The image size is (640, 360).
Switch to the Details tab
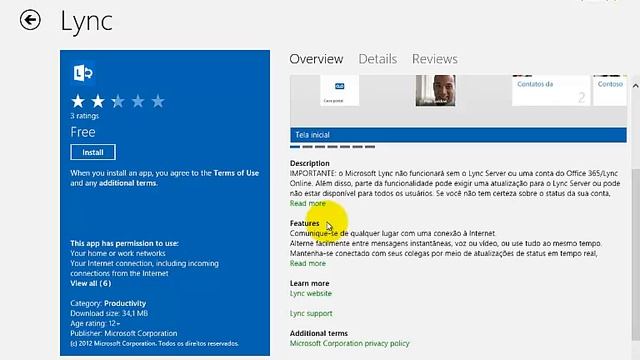tap(378, 59)
